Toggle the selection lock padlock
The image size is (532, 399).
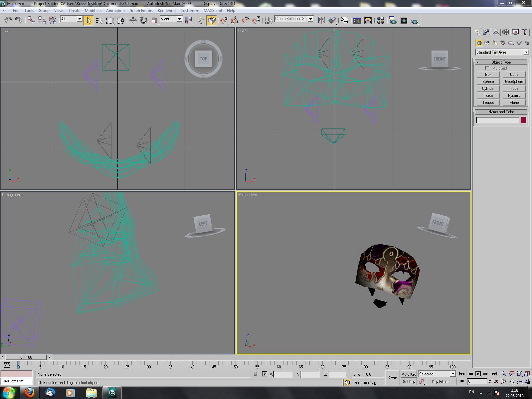pyautogui.click(x=256, y=374)
